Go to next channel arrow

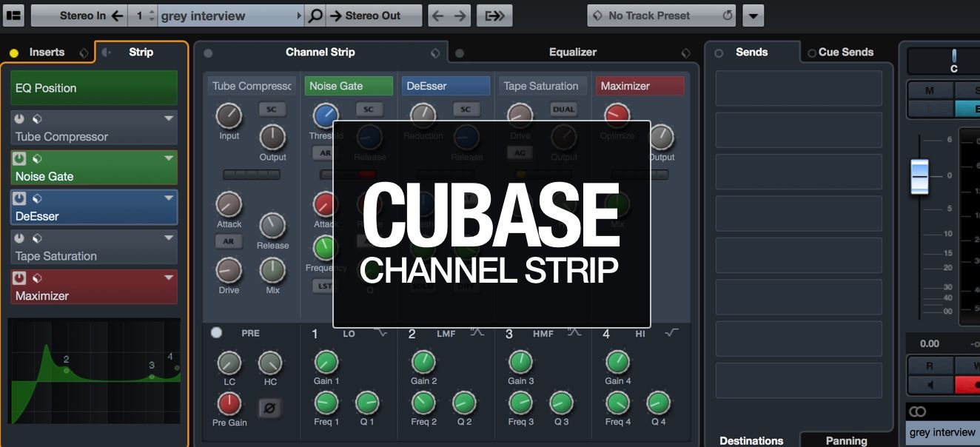pyautogui.click(x=460, y=15)
